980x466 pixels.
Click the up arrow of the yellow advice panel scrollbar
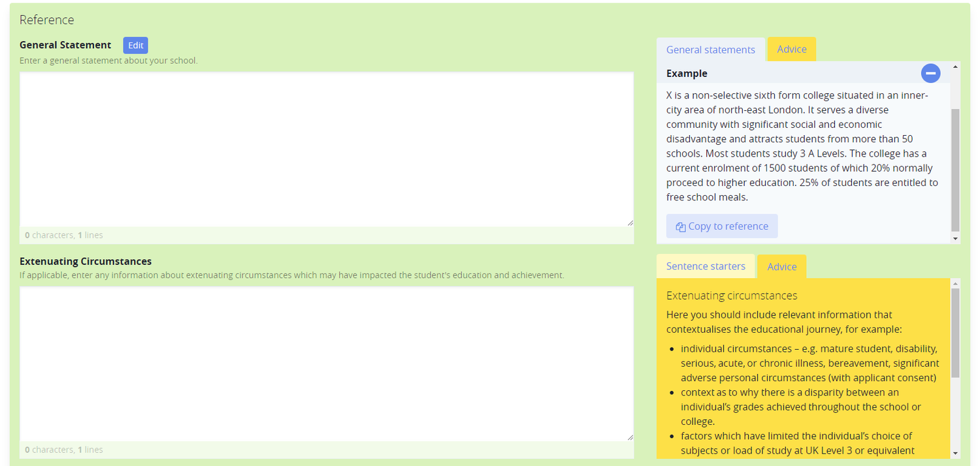956,284
